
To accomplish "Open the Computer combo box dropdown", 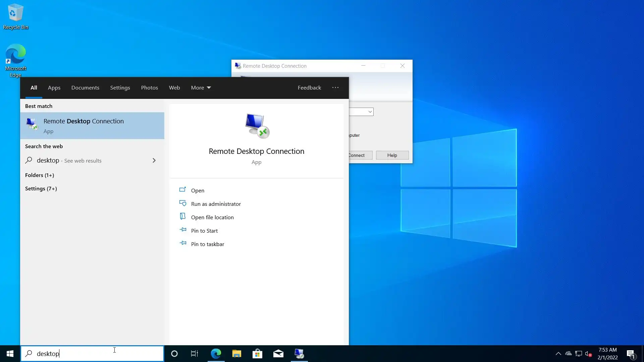I will 370,112.
